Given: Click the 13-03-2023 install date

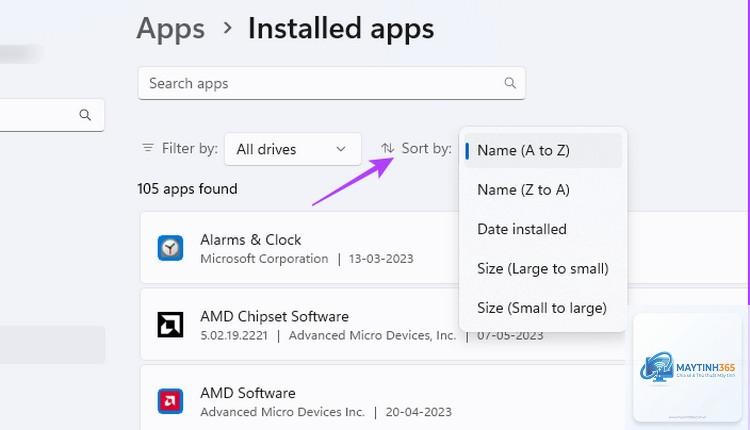Looking at the screenshot, I should pos(381,259).
